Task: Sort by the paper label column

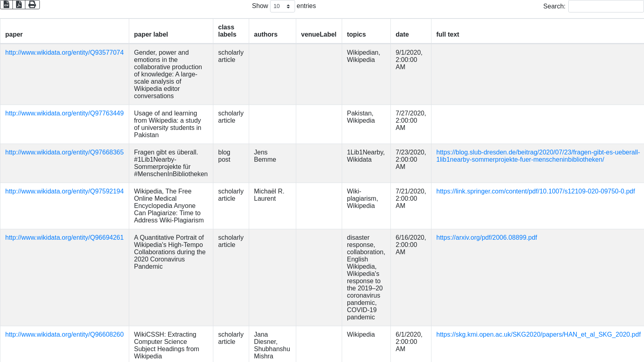Action: pyautogui.click(x=151, y=35)
